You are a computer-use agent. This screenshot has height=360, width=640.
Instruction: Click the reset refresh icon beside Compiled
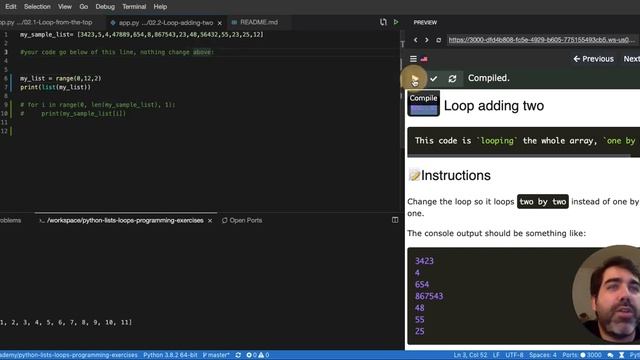452,78
